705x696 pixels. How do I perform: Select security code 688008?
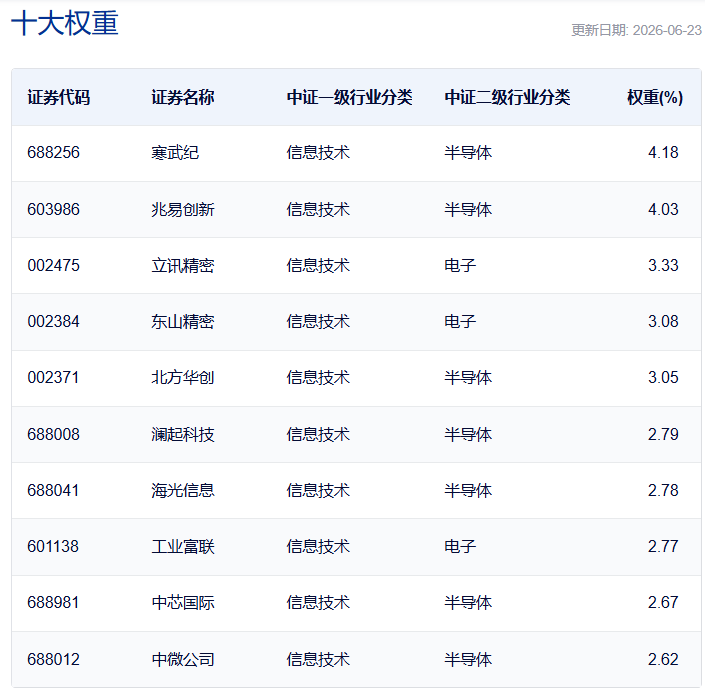[x=54, y=434]
